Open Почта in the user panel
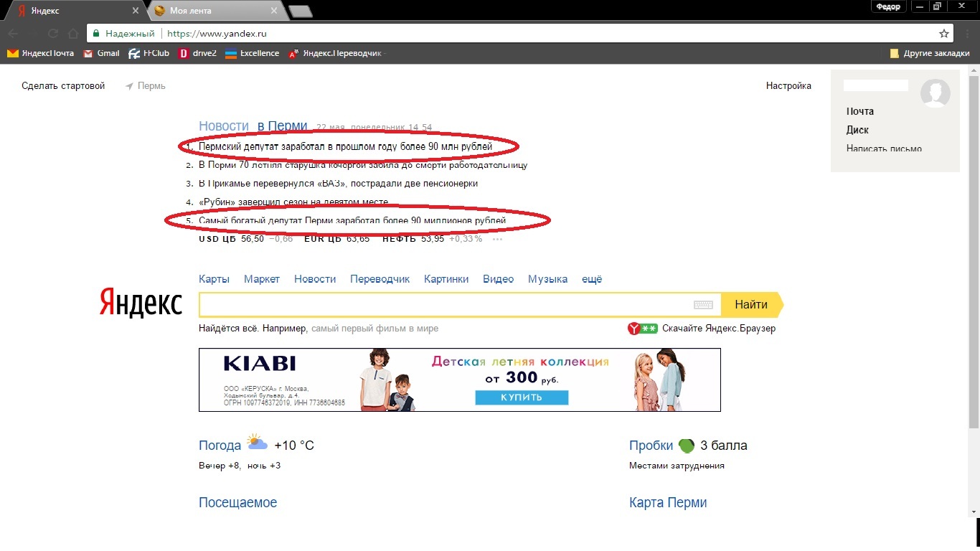 click(860, 111)
